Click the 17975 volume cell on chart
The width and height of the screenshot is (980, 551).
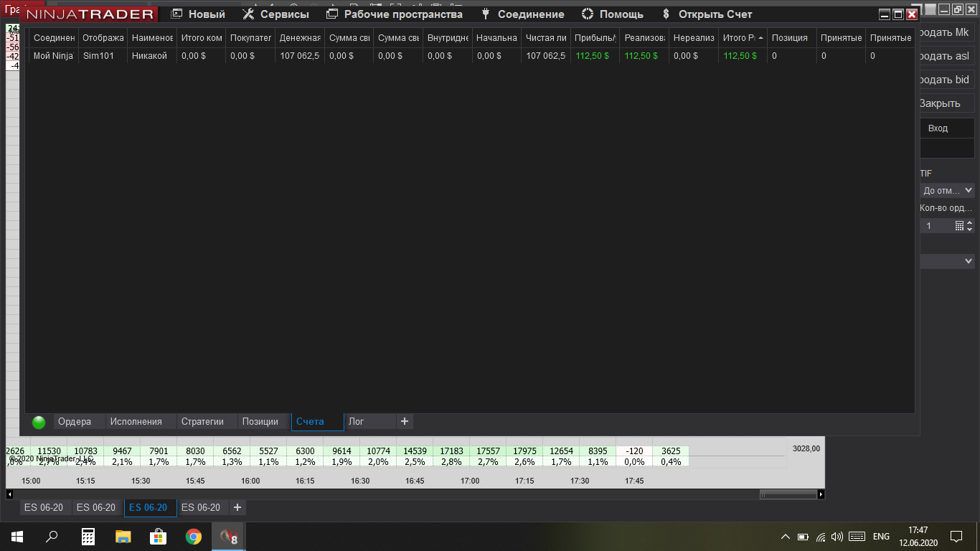point(524,451)
